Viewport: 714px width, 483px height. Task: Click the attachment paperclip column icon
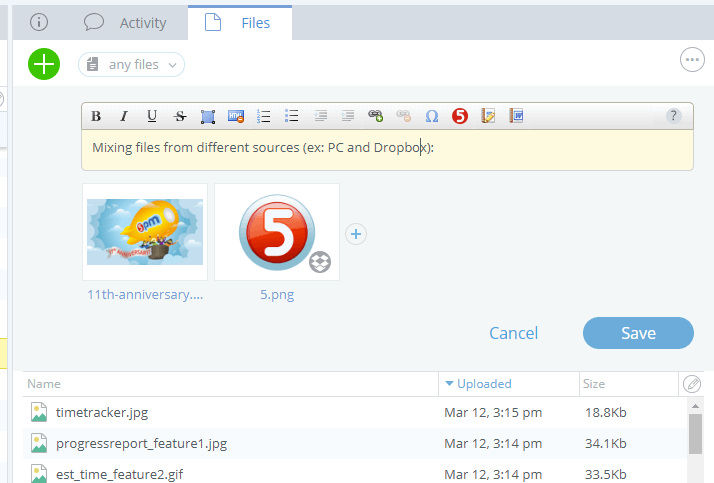(692, 384)
